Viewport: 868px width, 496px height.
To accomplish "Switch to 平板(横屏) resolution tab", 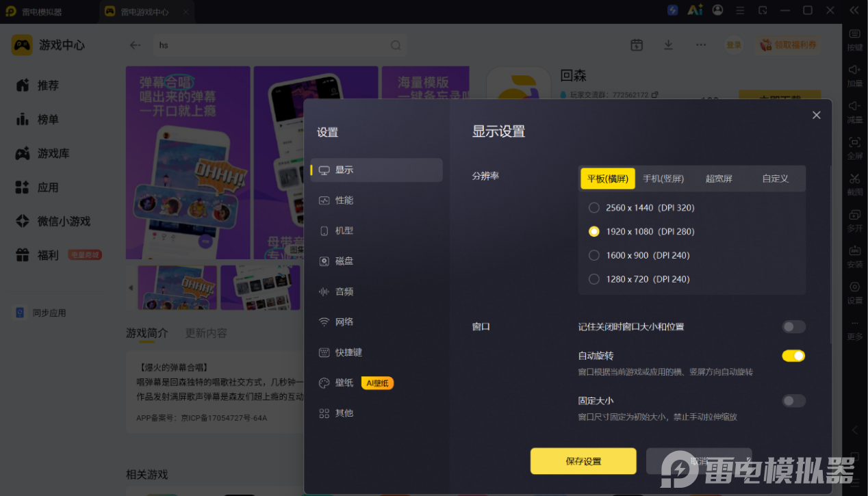I will pyautogui.click(x=608, y=179).
